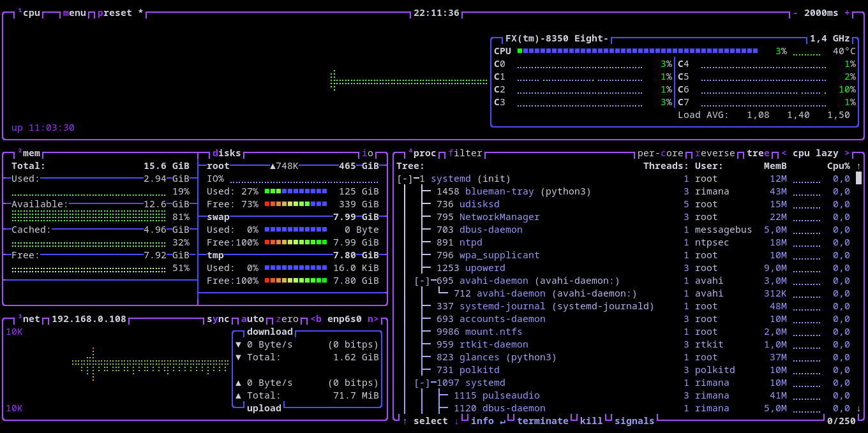
Task: Switch to next network interface after enp6s0
Action: pyautogui.click(x=373, y=319)
